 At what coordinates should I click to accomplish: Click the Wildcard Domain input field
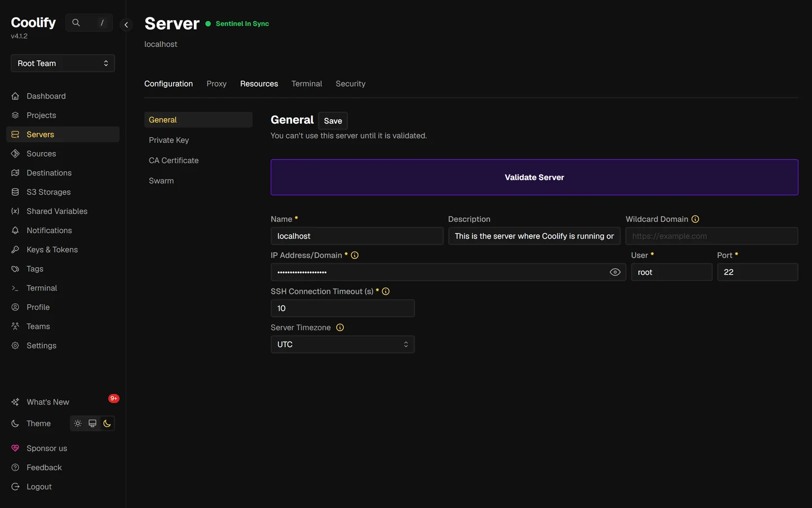point(712,236)
